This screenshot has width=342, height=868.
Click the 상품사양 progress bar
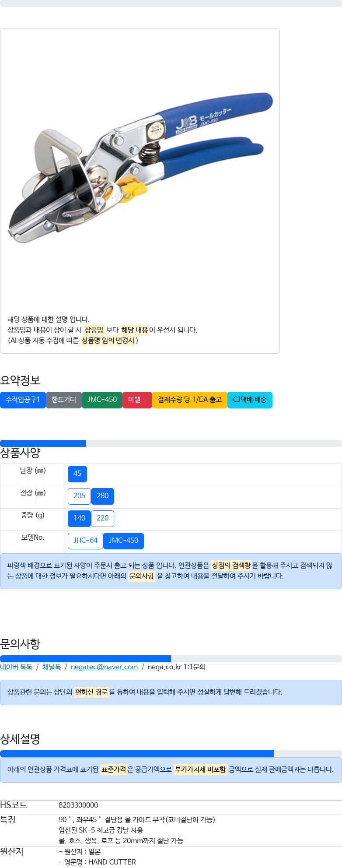(171, 443)
